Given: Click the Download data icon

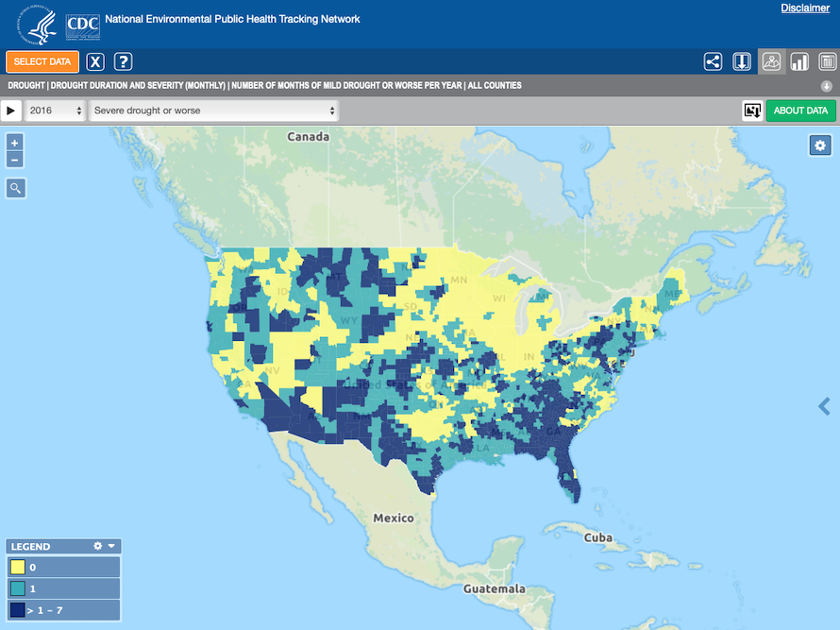Looking at the screenshot, I should 742,60.
